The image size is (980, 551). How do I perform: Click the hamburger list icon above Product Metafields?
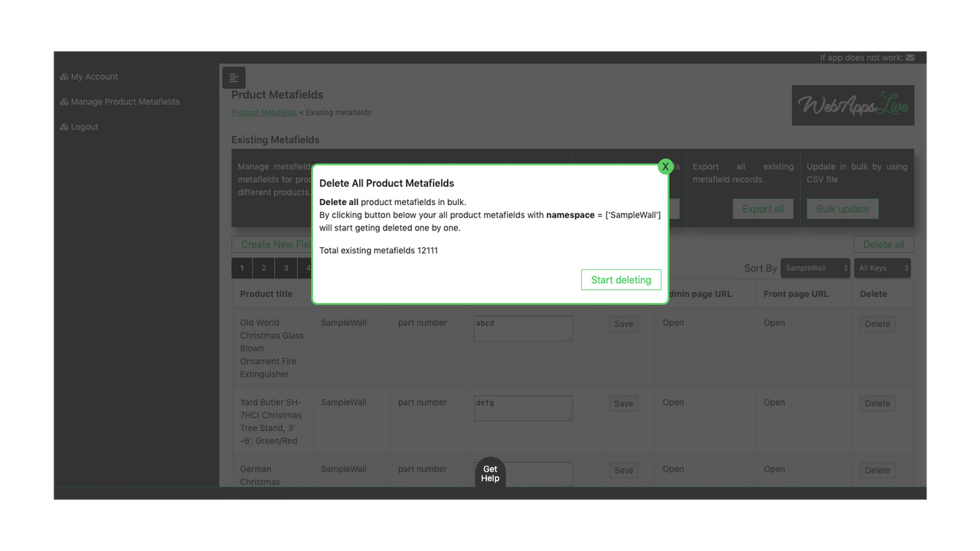pos(234,77)
